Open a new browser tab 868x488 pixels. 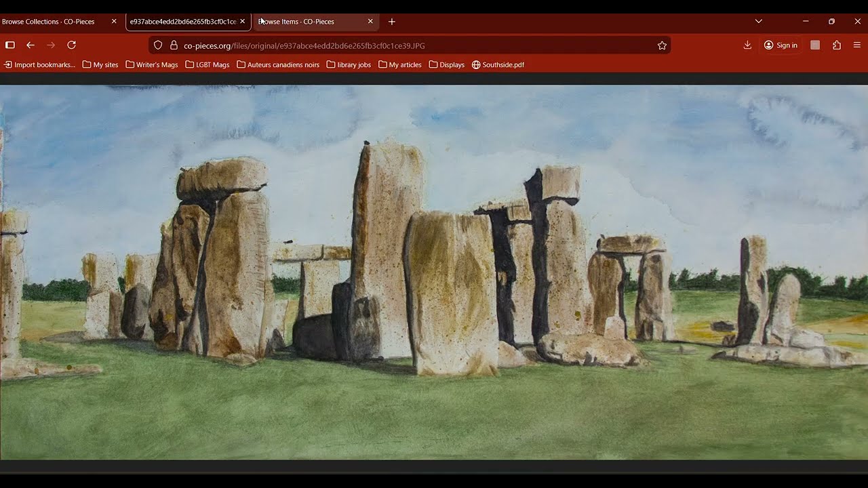391,22
